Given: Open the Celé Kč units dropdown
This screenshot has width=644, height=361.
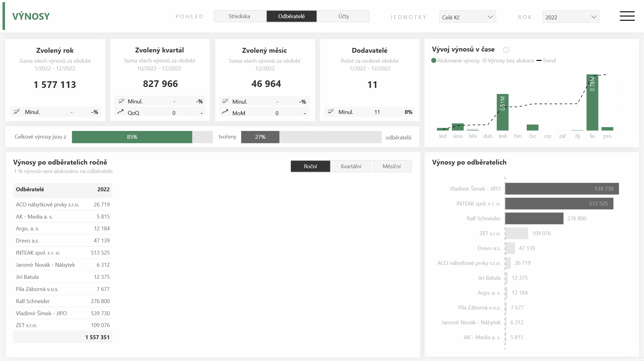Looking at the screenshot, I should click(x=467, y=17).
